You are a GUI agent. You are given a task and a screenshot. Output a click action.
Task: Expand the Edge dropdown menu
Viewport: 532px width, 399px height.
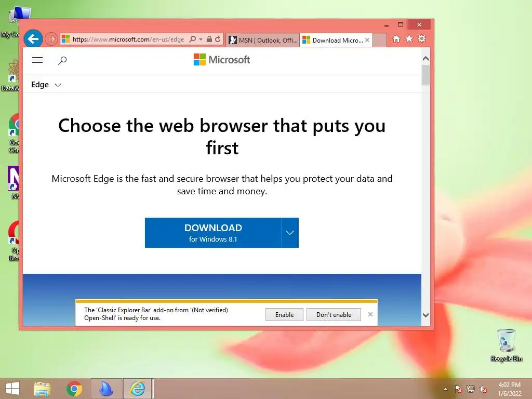point(46,85)
